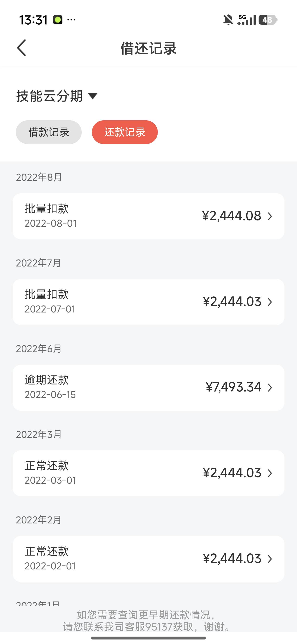Open the 技能云分期 product dropdown
The width and height of the screenshot is (297, 644).
tap(57, 96)
